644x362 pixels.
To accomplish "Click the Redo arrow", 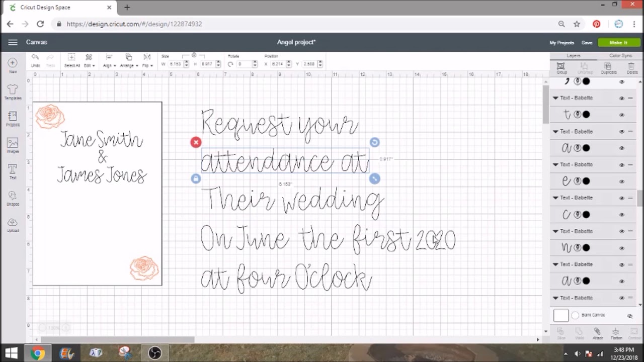I will click(50, 57).
